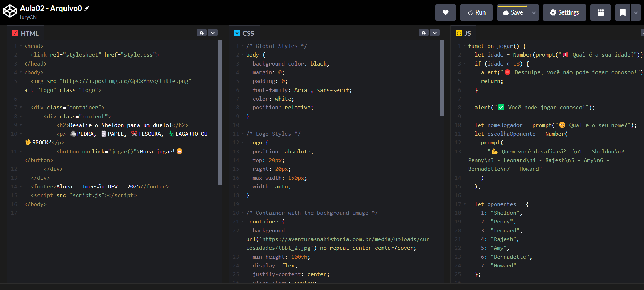Viewport: 644px width, 290px height.
Task: Select the JS editor tab
Action: click(464, 33)
